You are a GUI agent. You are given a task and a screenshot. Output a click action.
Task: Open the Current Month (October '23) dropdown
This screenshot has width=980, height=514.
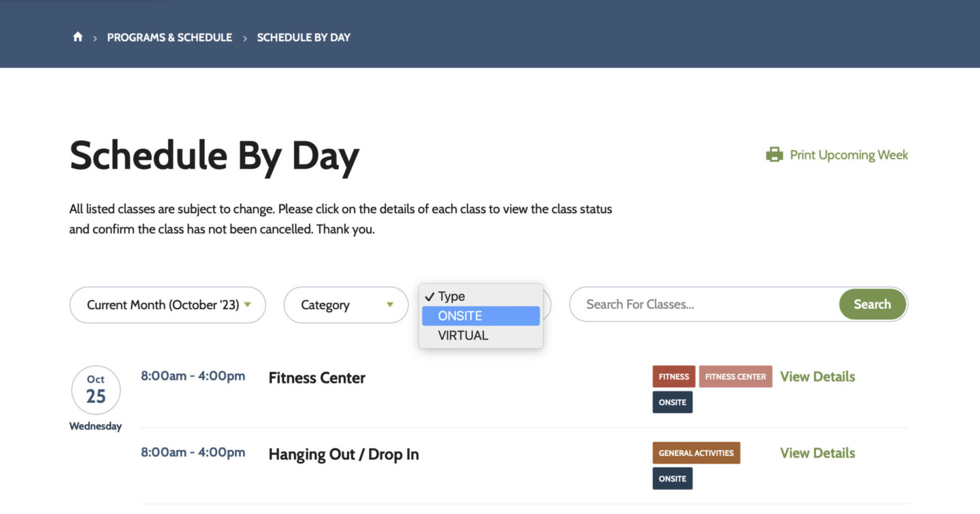(167, 305)
